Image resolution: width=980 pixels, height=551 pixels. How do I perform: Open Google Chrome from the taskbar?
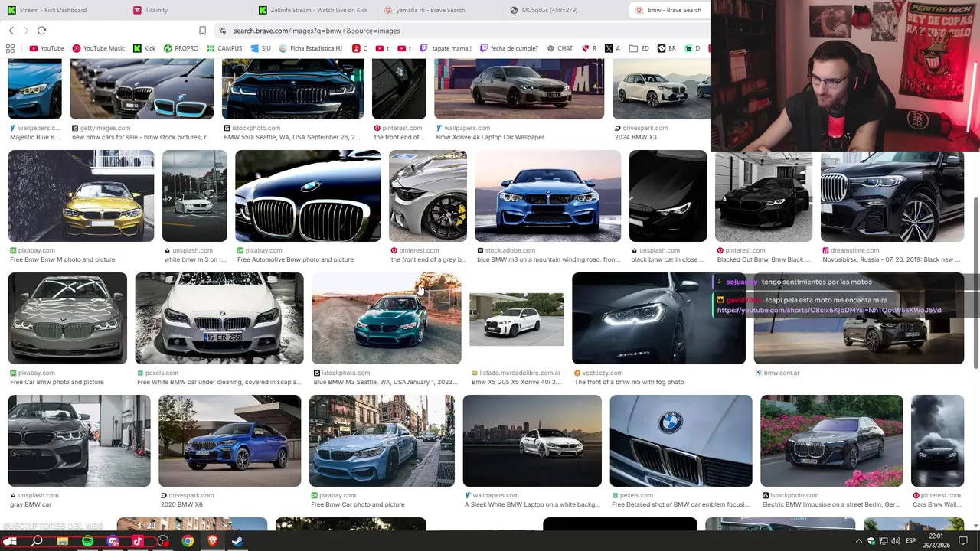pos(188,541)
